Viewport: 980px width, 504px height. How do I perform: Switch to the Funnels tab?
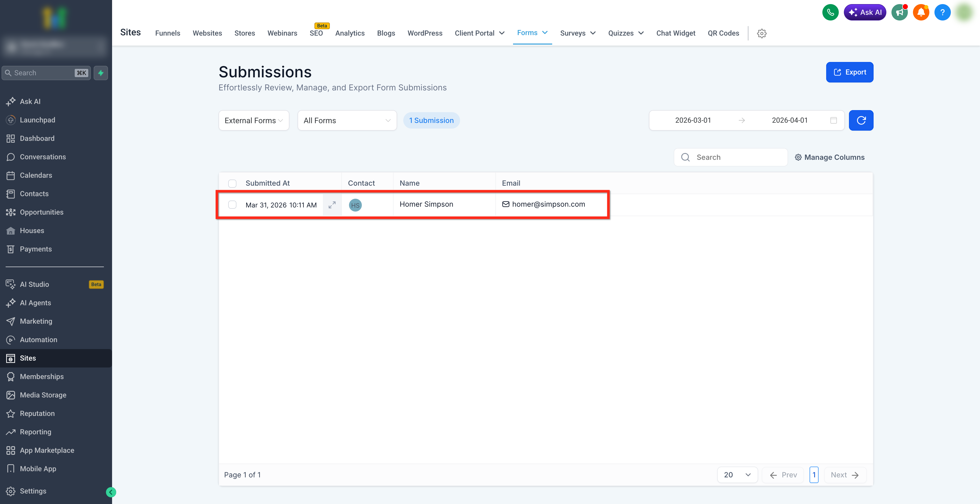(x=167, y=33)
